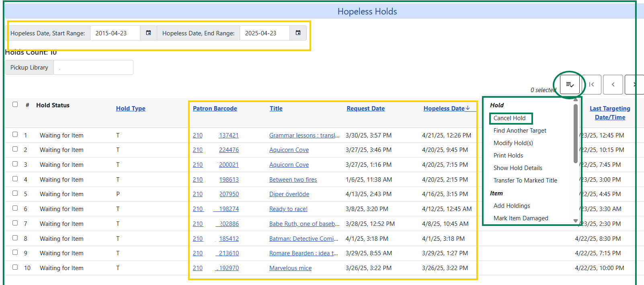Check the select-all rows checkbox
The height and width of the screenshot is (285, 644).
click(15, 105)
